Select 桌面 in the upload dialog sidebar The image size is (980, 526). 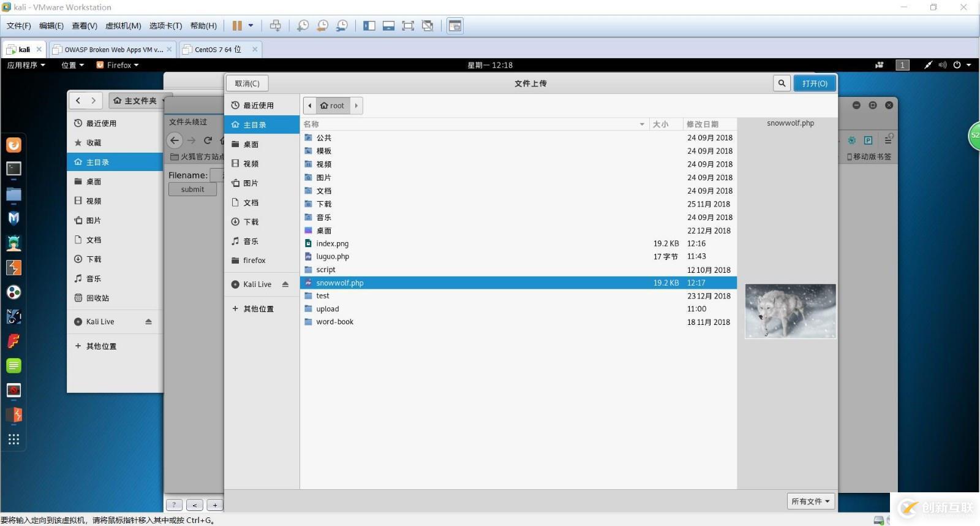pyautogui.click(x=262, y=145)
